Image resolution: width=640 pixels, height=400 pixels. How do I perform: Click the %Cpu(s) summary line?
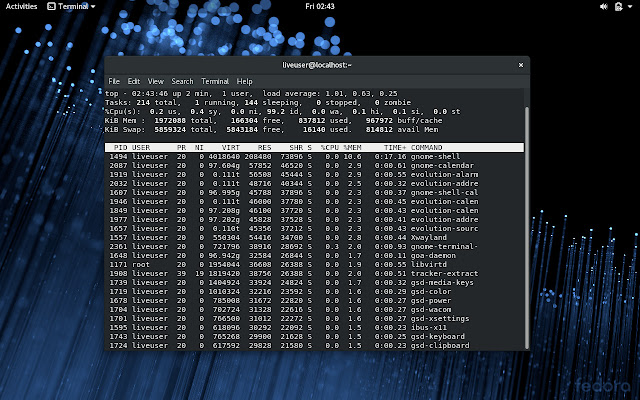point(282,111)
